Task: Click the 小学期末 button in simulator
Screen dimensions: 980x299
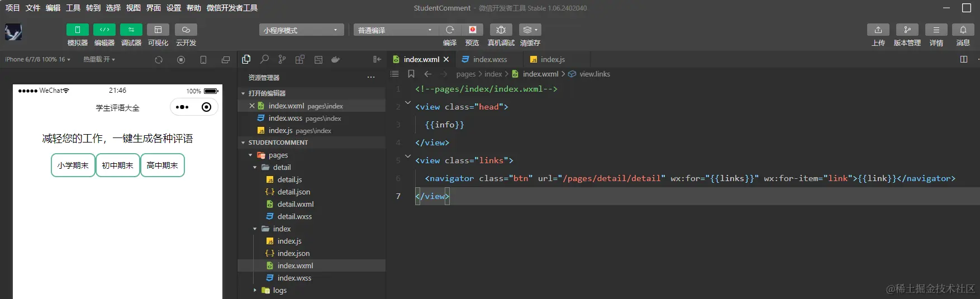Action: click(73, 165)
